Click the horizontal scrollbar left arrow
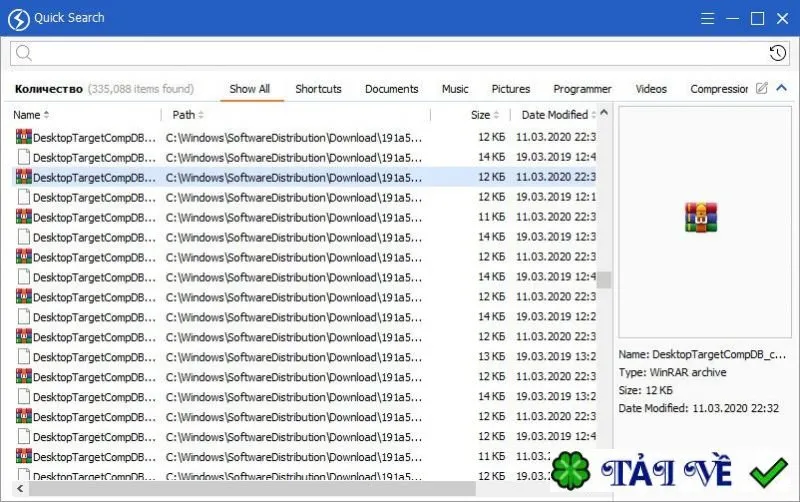Viewport: 800px width, 502px height. pyautogui.click(x=20, y=489)
